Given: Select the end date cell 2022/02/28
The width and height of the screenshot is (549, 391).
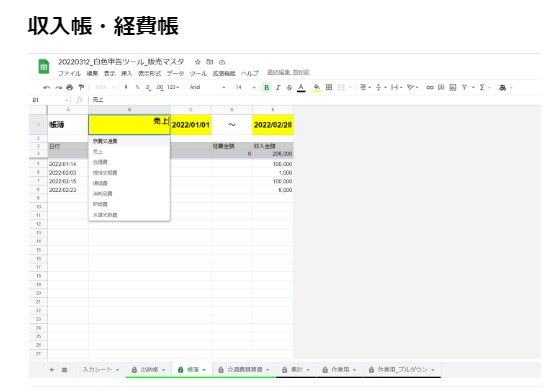Looking at the screenshot, I should pos(273,125).
